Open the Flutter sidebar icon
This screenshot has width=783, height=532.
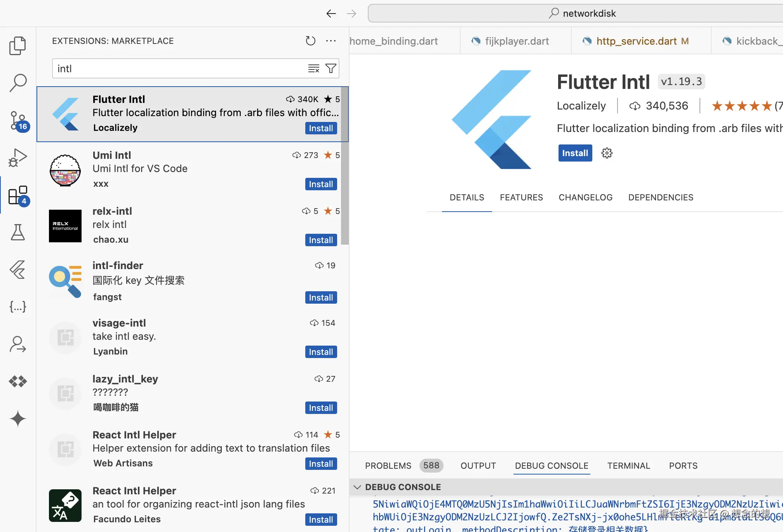17,269
